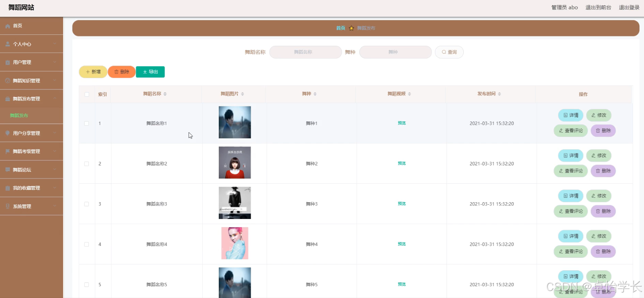Expand the 个人中心 sidebar chevron
Image resolution: width=644 pixels, height=298 pixels.
pyautogui.click(x=55, y=44)
